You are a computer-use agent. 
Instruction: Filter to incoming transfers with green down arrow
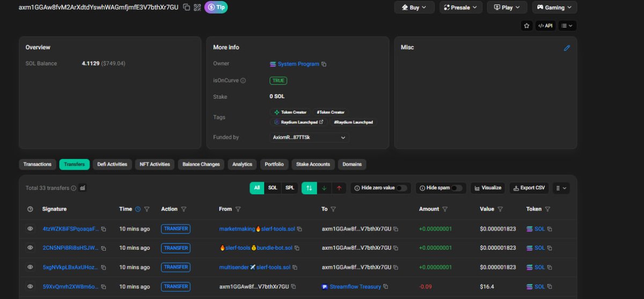[324, 188]
